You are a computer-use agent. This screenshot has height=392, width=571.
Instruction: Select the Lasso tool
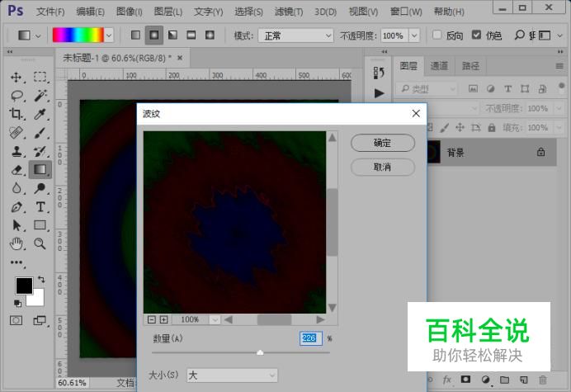click(x=17, y=96)
